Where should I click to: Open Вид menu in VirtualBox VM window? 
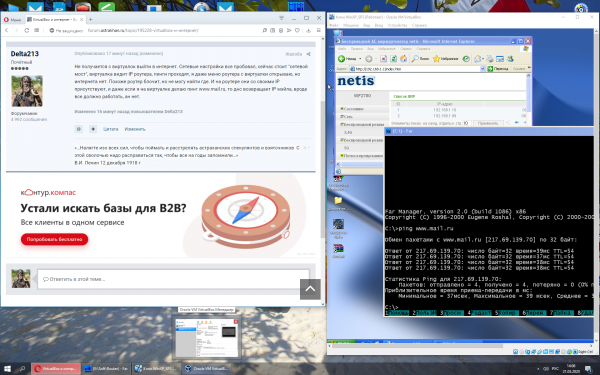[366, 25]
